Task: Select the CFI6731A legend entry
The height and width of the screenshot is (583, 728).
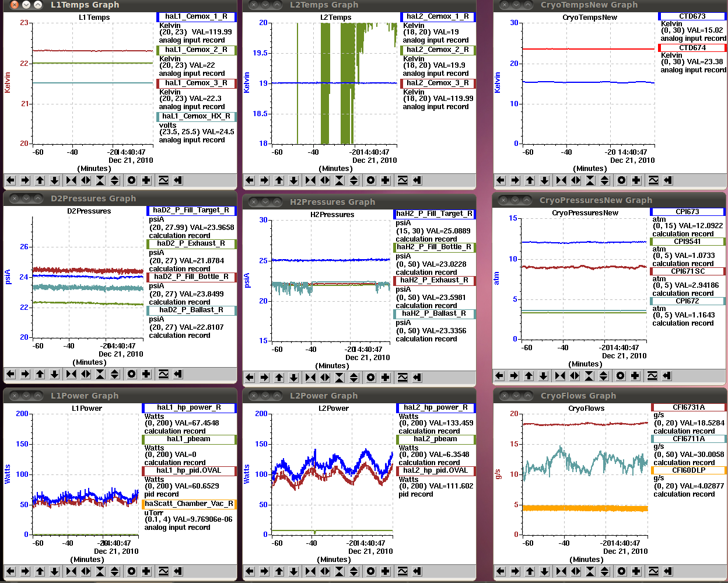Action: click(x=689, y=407)
